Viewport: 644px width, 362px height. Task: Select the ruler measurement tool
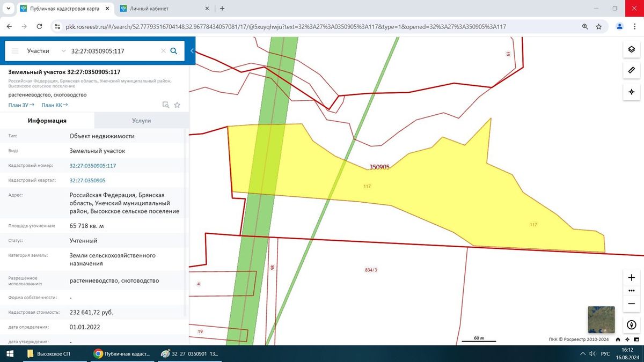pyautogui.click(x=632, y=71)
